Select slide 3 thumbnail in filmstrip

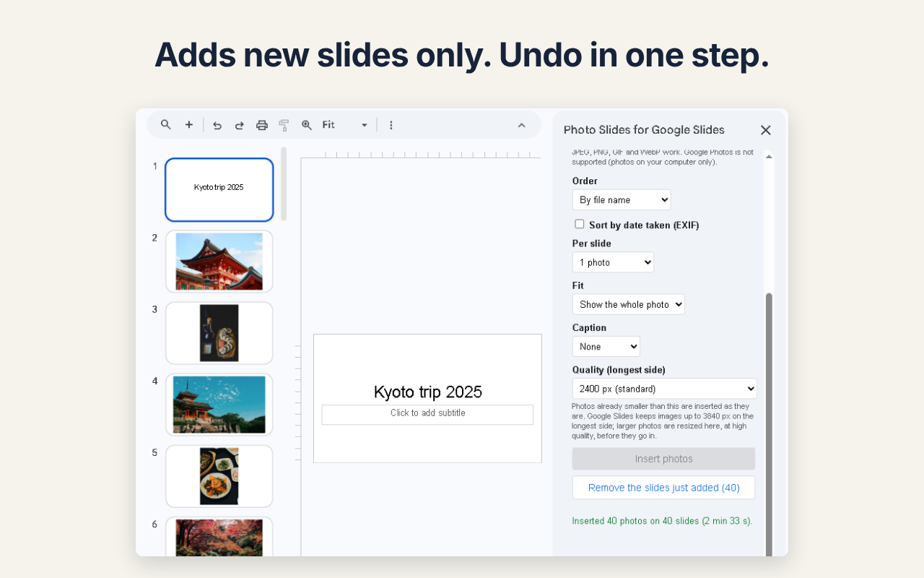tap(219, 333)
